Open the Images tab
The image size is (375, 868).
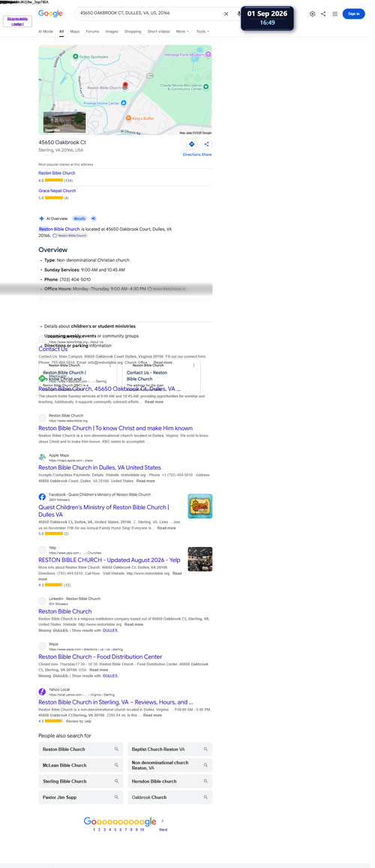click(x=112, y=32)
